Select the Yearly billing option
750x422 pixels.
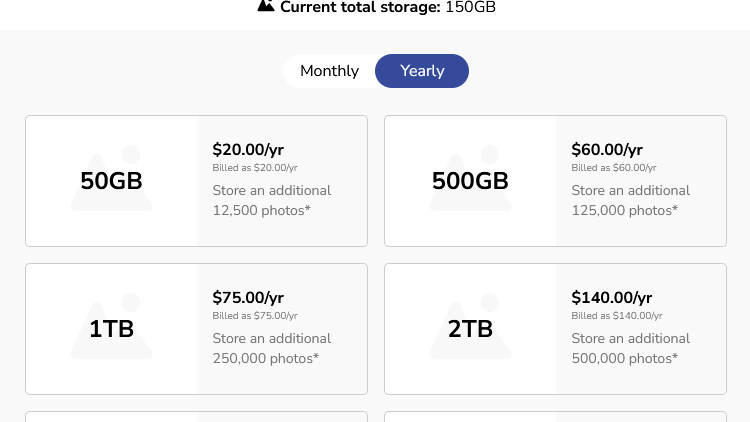[x=422, y=71]
